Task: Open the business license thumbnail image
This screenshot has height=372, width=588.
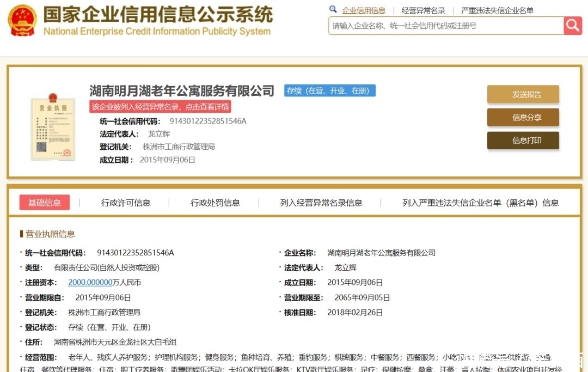Action: point(53,129)
